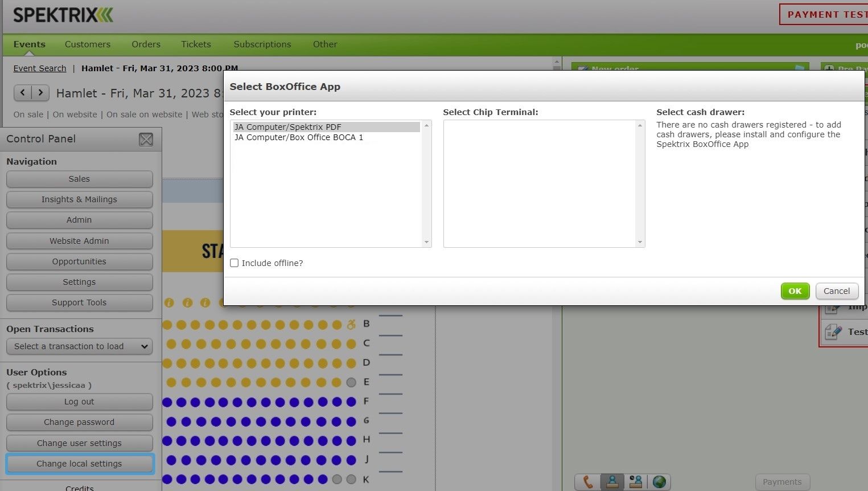The width and height of the screenshot is (868, 491).
Task: Cancel the Select BoxOffice App dialog
Action: 837,291
